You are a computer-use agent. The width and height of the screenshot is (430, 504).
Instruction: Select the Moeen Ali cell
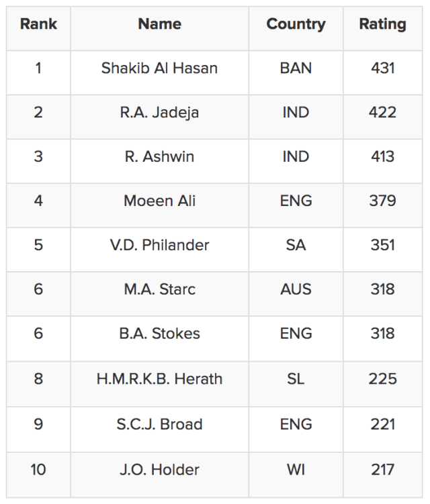tap(159, 201)
